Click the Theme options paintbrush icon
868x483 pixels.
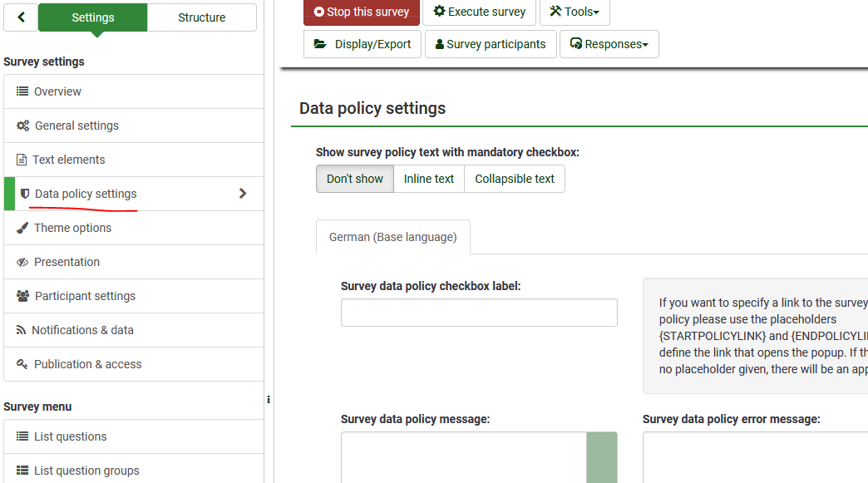[22, 228]
